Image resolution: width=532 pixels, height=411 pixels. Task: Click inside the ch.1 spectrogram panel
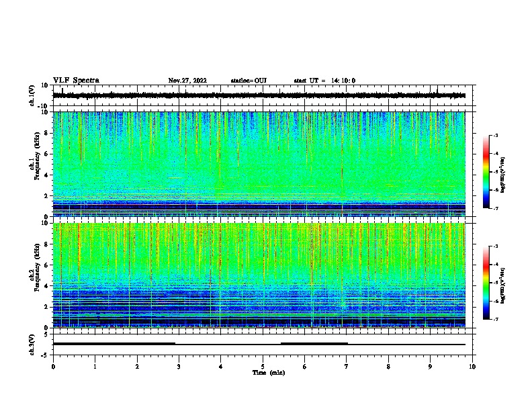(259, 164)
